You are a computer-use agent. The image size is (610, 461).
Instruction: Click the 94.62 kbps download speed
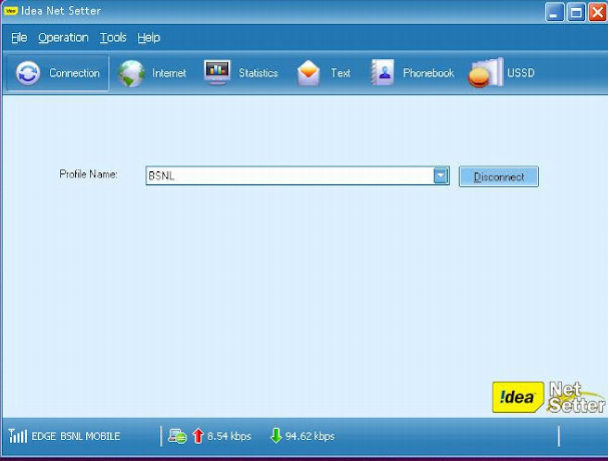pos(310,436)
